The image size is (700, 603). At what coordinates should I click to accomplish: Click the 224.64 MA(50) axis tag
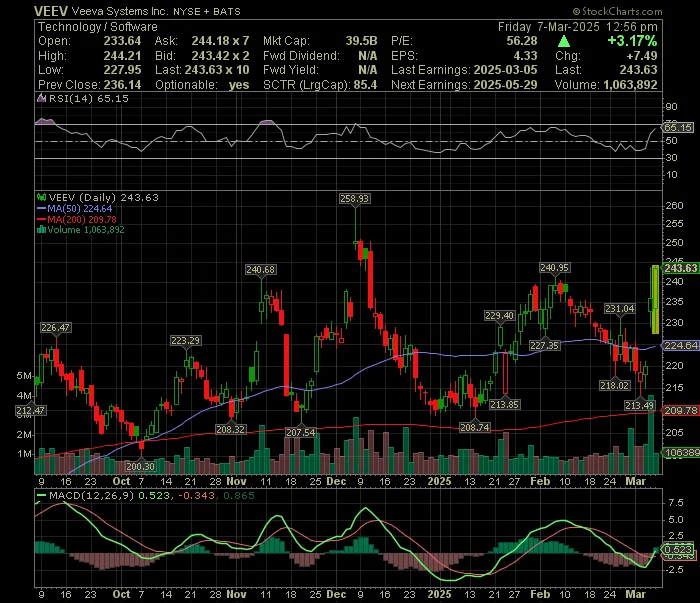pyautogui.click(x=680, y=345)
